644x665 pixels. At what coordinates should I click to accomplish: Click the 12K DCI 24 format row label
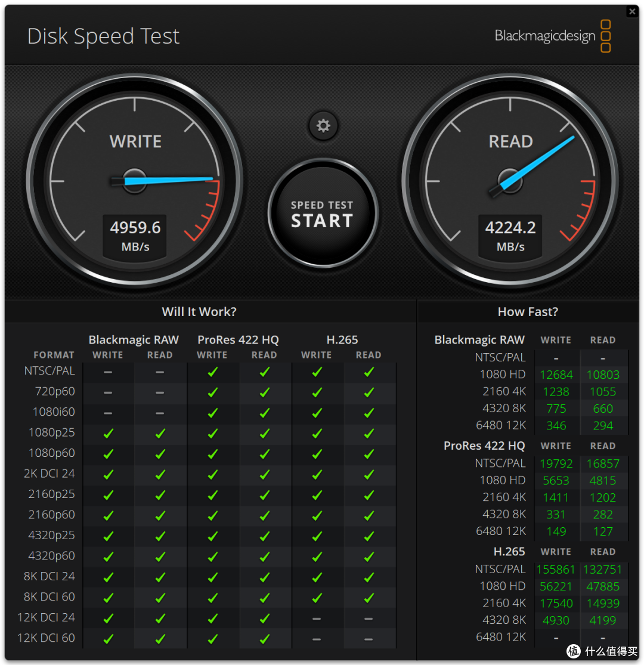(x=46, y=617)
